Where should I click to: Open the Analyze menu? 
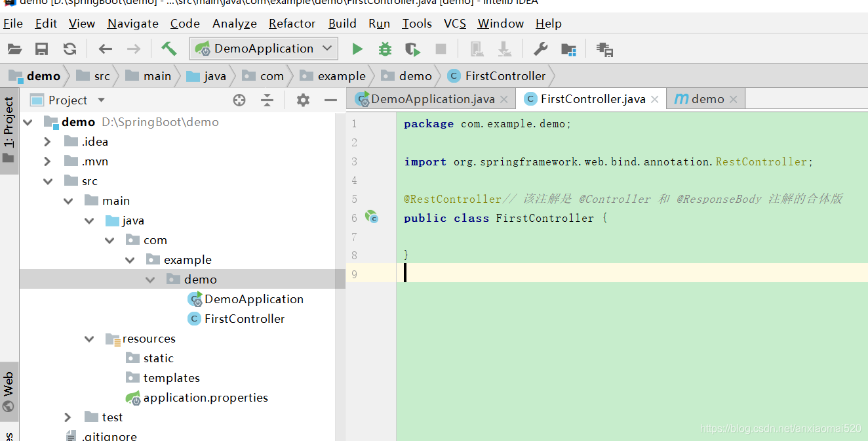click(x=235, y=24)
